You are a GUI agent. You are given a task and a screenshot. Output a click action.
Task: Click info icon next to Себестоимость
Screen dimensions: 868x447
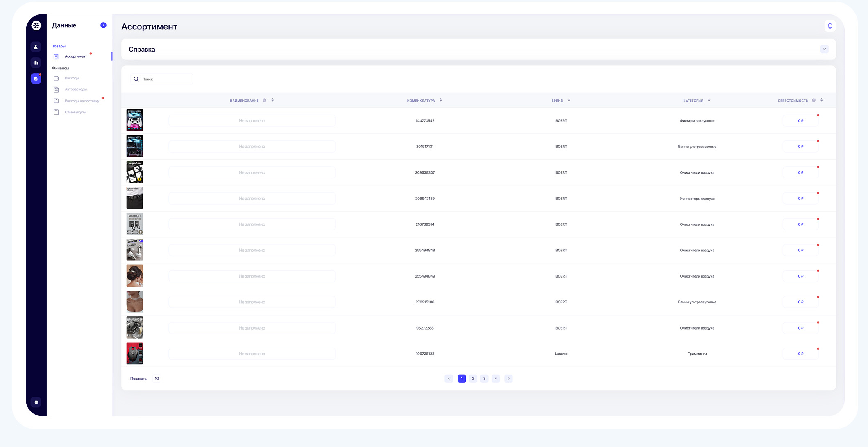814,100
